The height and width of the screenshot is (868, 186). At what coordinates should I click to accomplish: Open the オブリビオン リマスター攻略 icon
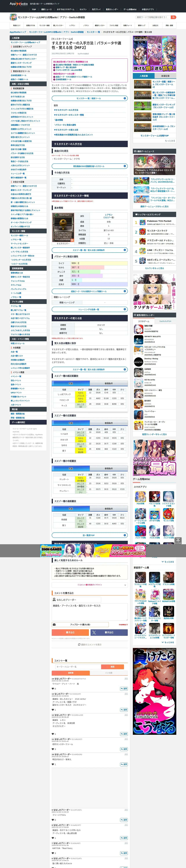click(168, 628)
